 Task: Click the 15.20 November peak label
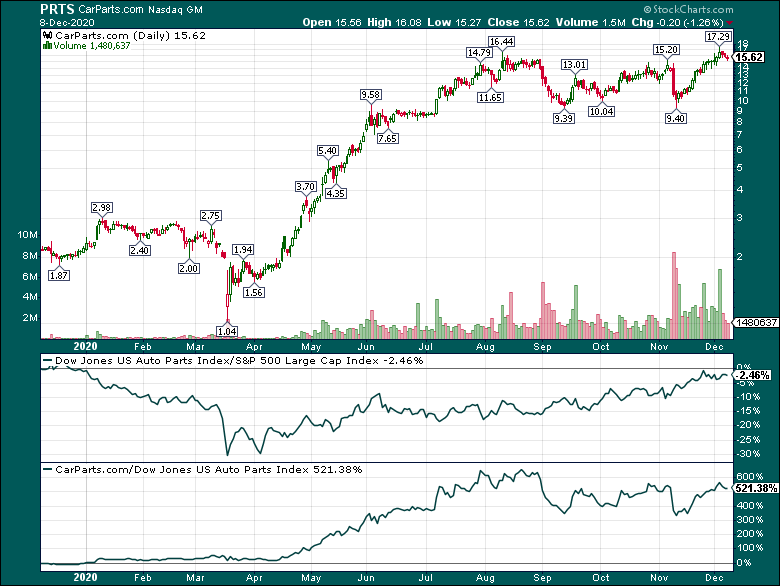tap(666, 50)
